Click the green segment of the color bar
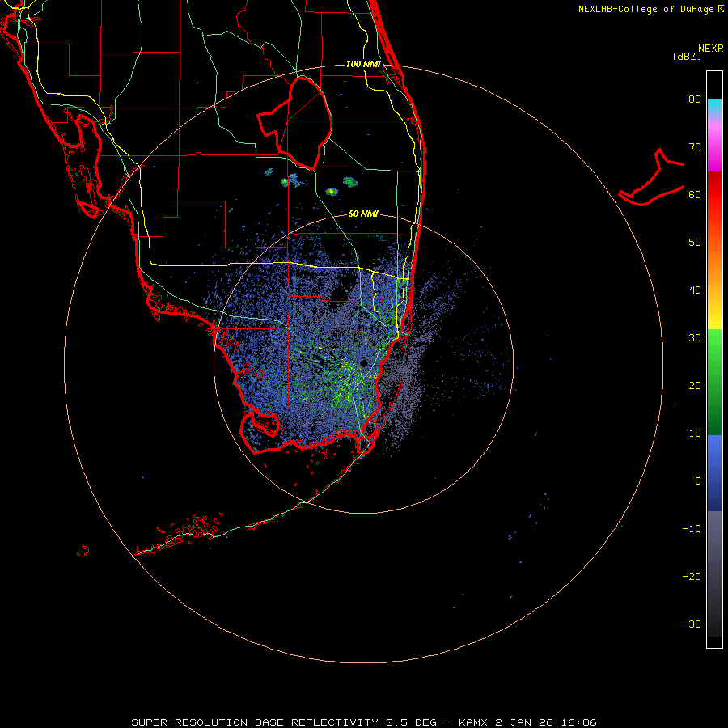728x728 pixels. click(x=714, y=382)
